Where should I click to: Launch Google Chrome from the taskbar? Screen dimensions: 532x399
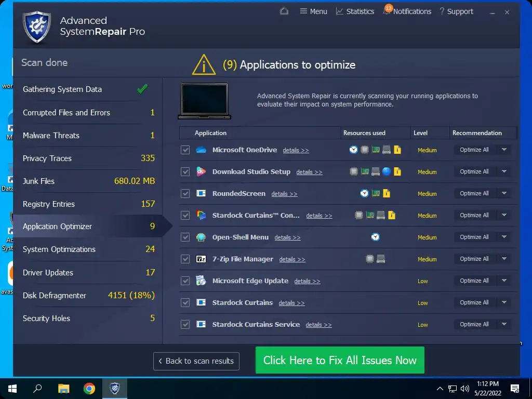(x=89, y=389)
